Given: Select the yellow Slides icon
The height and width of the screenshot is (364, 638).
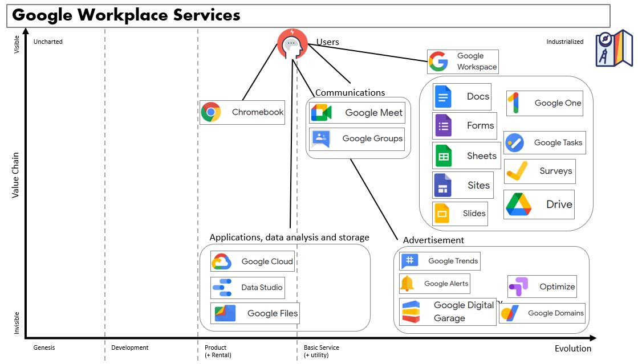Looking at the screenshot, I should coord(442,214).
